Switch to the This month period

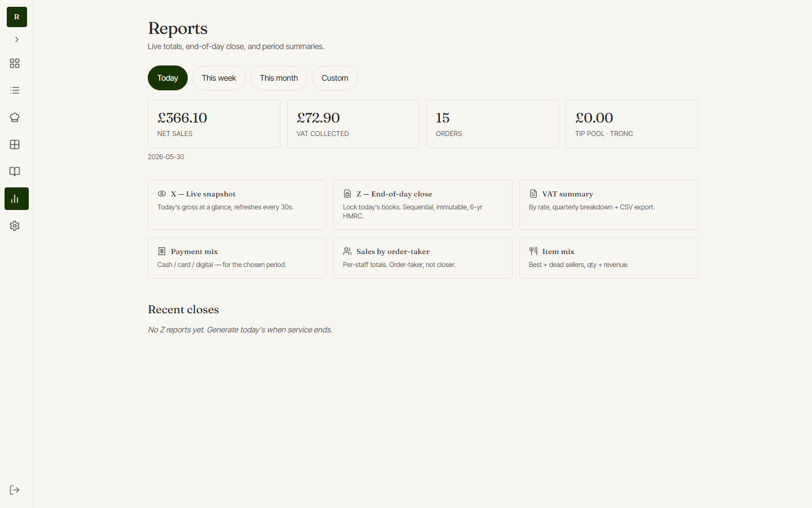coord(279,78)
